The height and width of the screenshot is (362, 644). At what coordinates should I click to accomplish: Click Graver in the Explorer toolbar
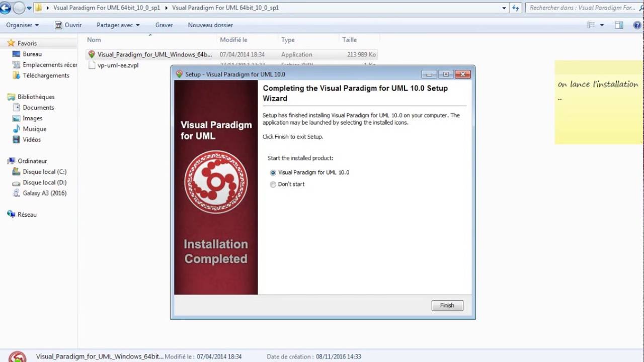pos(164,25)
